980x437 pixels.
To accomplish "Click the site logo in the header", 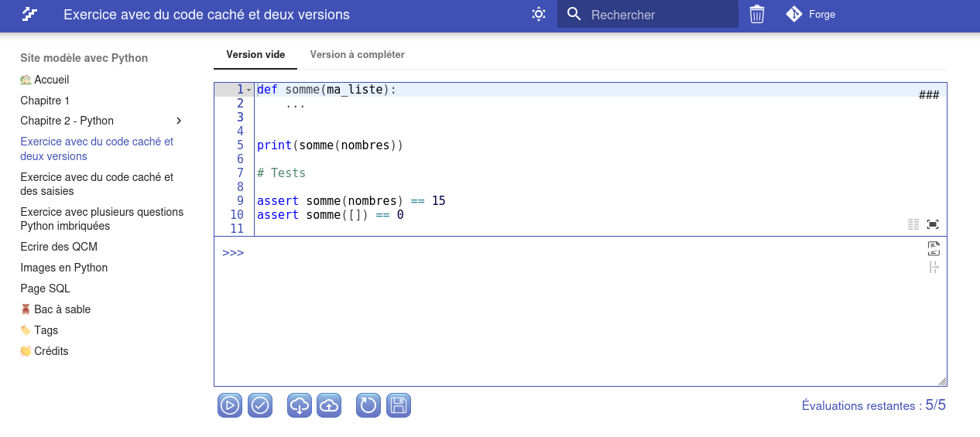I will (29, 14).
